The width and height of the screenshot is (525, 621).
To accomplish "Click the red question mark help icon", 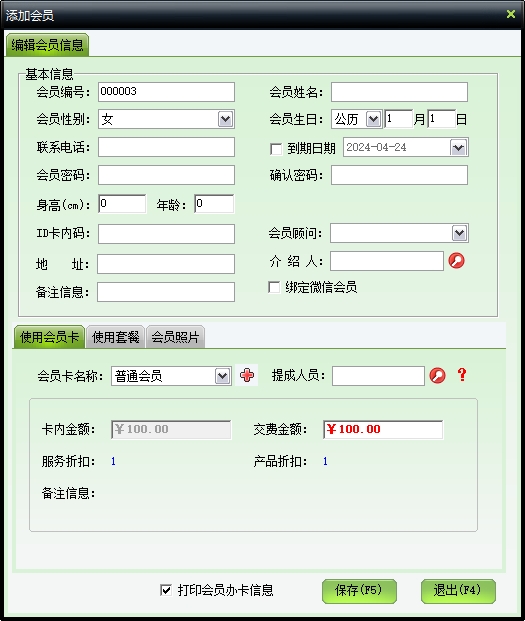I will point(462,375).
